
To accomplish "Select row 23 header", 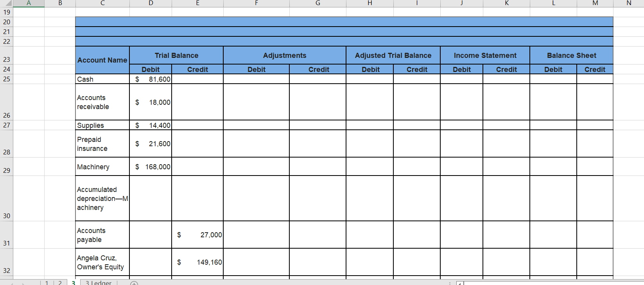I will click(7, 55).
